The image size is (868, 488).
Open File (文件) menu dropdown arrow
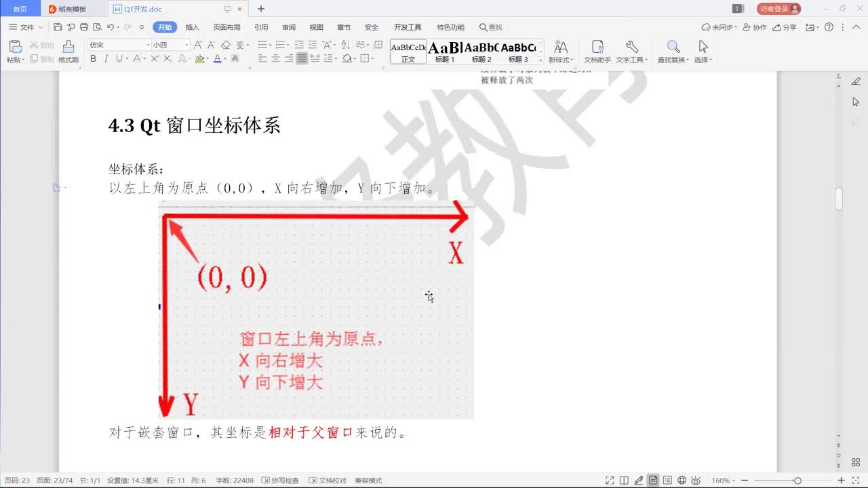pos(41,27)
